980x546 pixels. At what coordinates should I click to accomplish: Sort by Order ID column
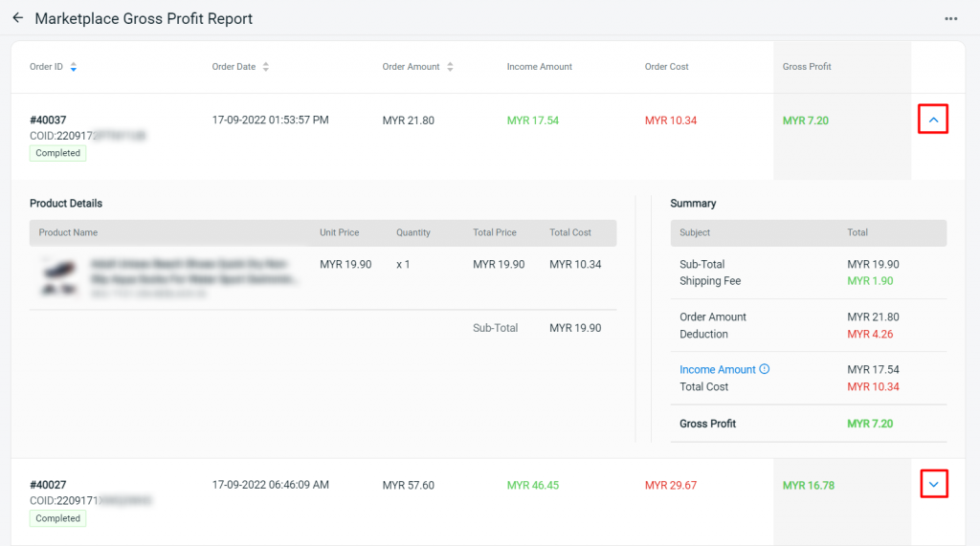click(x=74, y=67)
